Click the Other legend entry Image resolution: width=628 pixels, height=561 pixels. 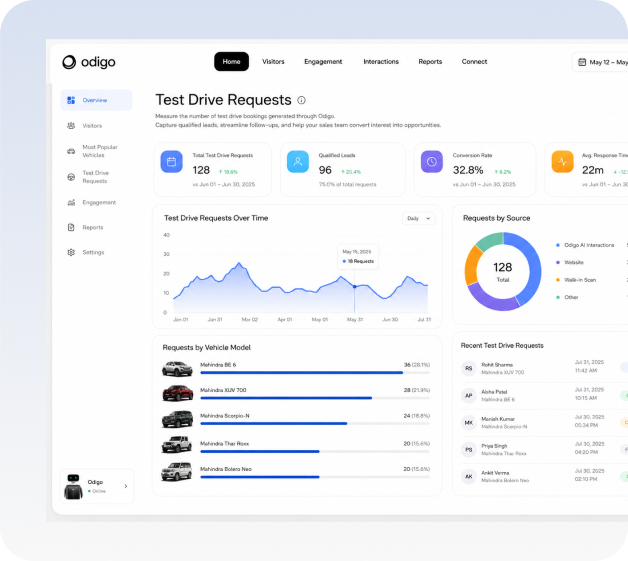567,297
